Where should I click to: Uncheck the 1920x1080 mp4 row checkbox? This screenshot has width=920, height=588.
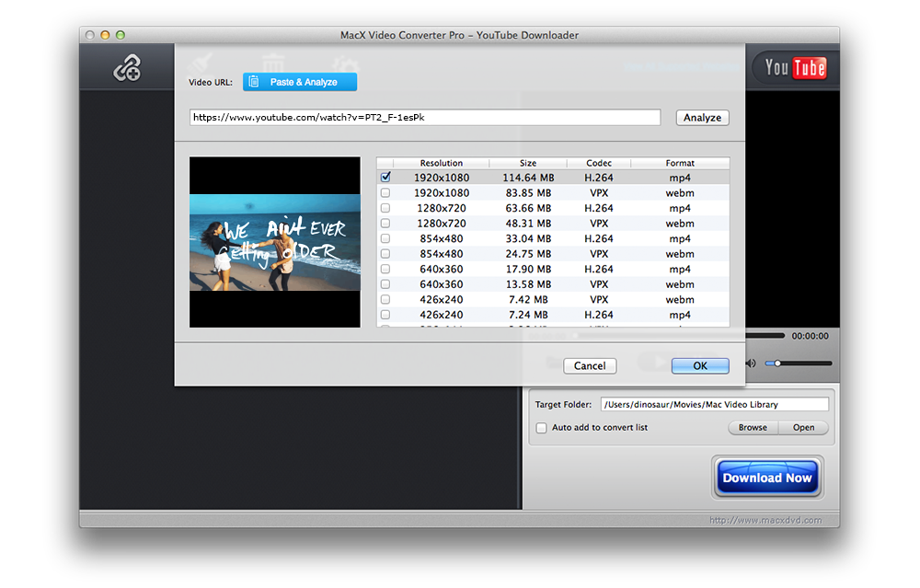(385, 178)
